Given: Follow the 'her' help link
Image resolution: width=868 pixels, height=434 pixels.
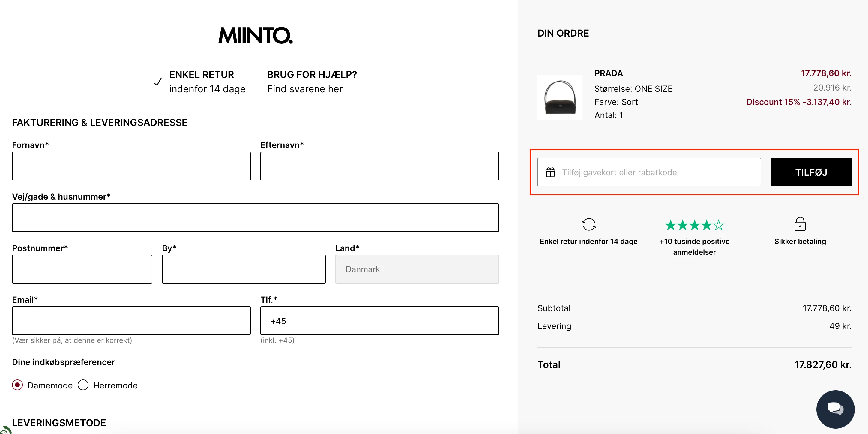Looking at the screenshot, I should point(335,89).
